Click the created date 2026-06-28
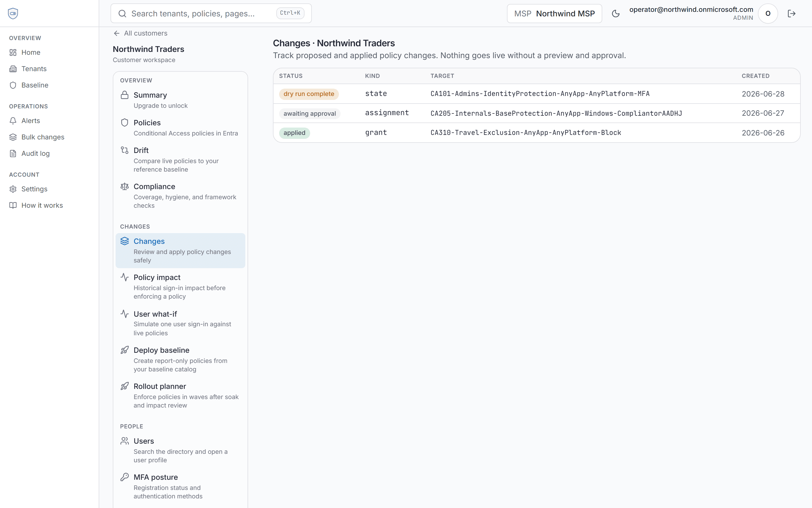The width and height of the screenshot is (812, 508). click(x=763, y=94)
